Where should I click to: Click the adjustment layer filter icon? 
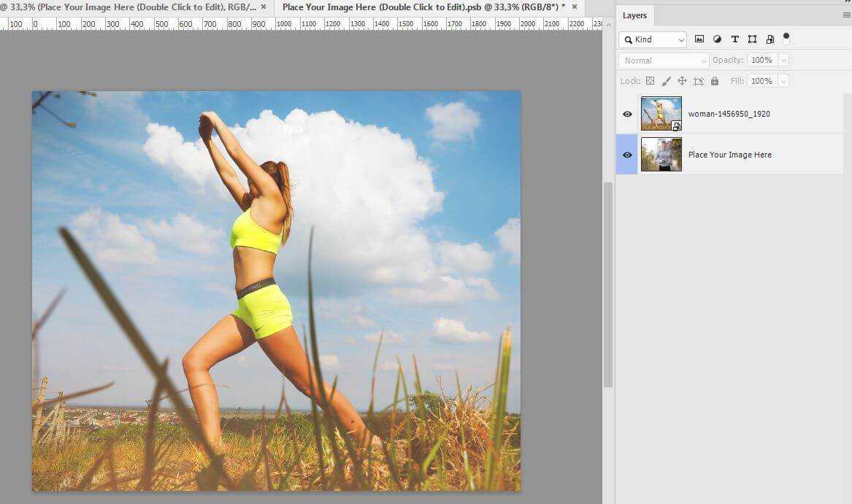pyautogui.click(x=717, y=39)
